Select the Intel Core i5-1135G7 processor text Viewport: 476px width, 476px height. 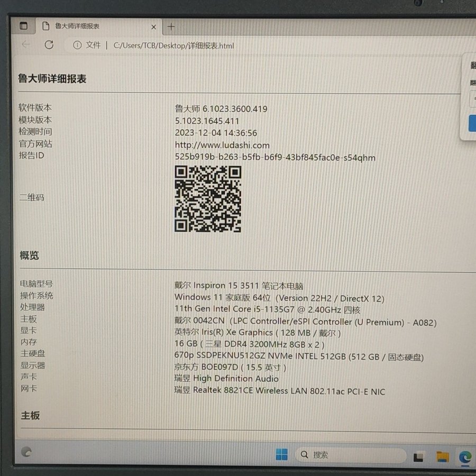[267, 309]
